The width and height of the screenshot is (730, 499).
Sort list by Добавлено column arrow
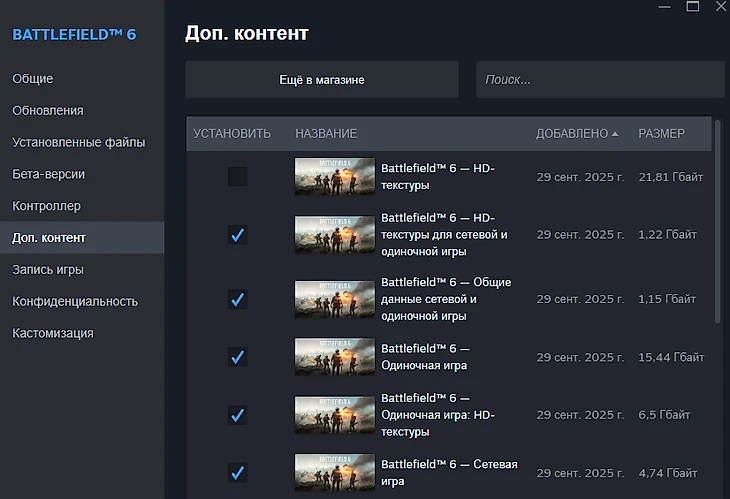614,134
